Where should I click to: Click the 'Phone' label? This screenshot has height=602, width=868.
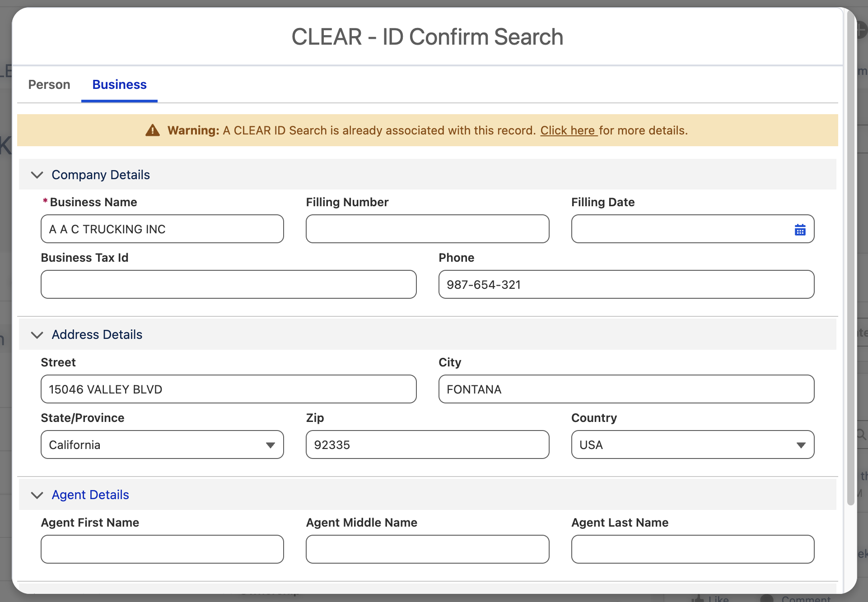click(457, 258)
